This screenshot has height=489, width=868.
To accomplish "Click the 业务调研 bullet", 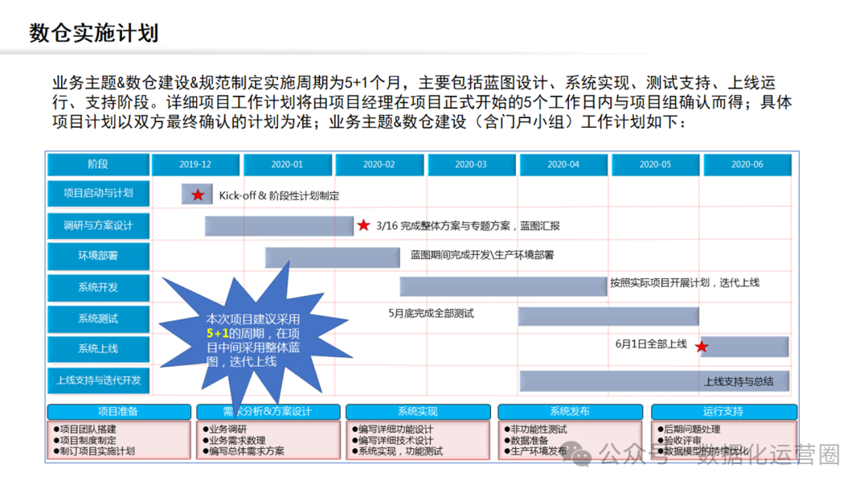I will [225, 429].
